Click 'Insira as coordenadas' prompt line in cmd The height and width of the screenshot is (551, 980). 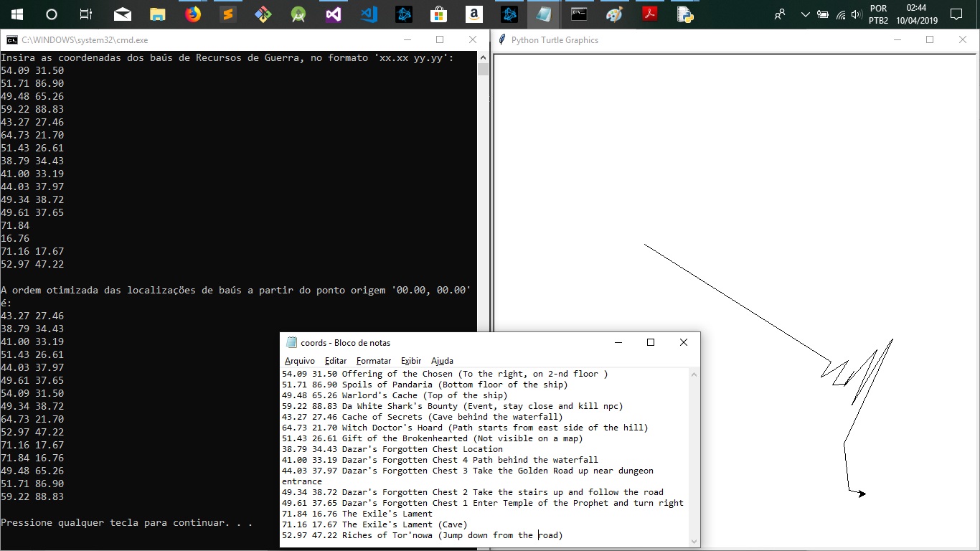pyautogui.click(x=227, y=58)
